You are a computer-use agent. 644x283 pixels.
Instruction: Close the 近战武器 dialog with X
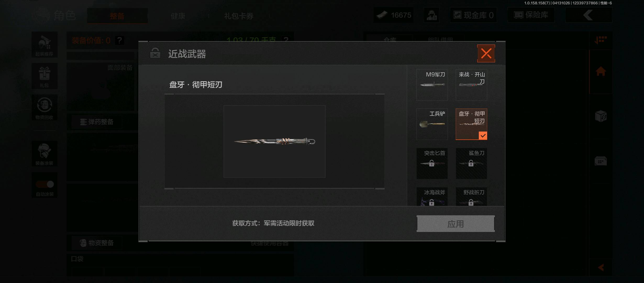coord(486,53)
